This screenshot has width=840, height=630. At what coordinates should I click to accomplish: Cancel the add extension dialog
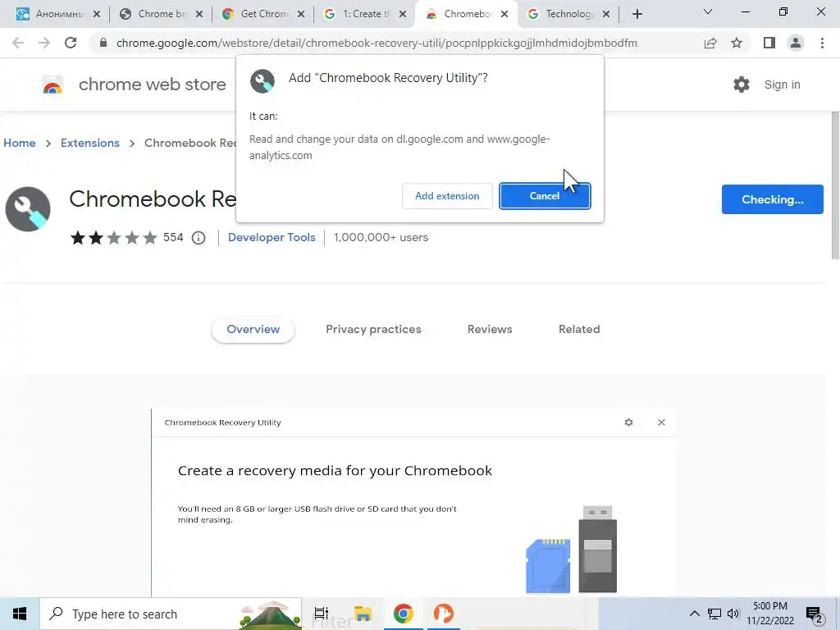pyautogui.click(x=545, y=196)
